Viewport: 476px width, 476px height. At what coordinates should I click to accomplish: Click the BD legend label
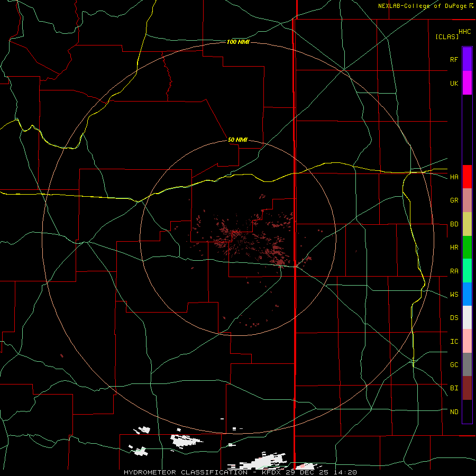pos(454,224)
